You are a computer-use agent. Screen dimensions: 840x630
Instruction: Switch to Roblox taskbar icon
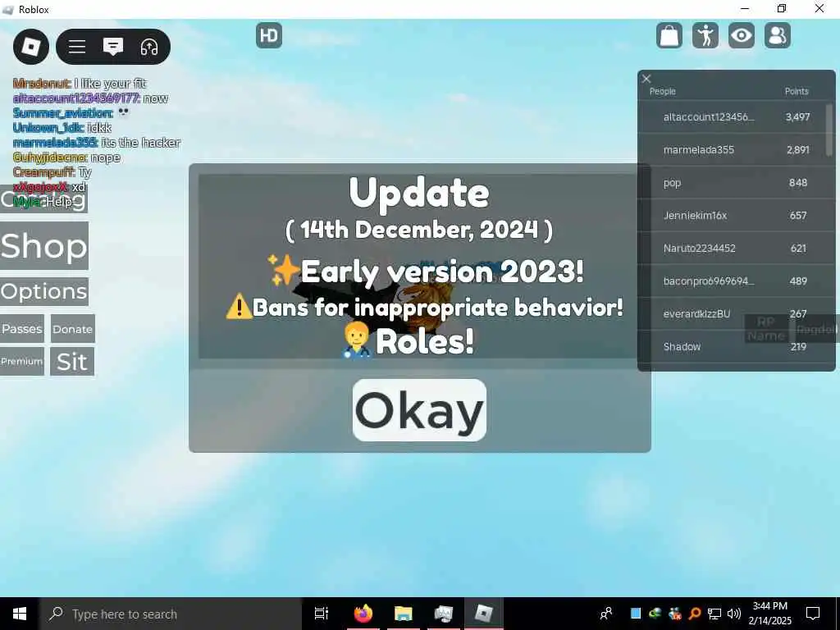coord(483,614)
